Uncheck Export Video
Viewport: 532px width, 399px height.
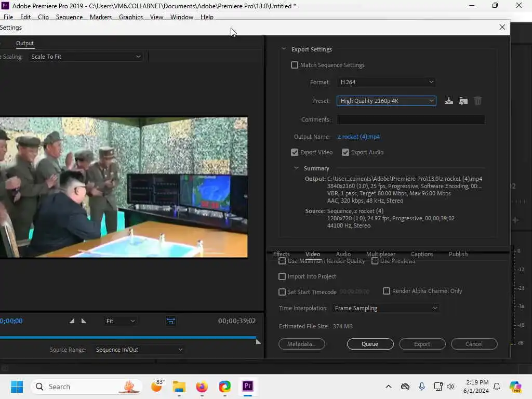(295, 152)
